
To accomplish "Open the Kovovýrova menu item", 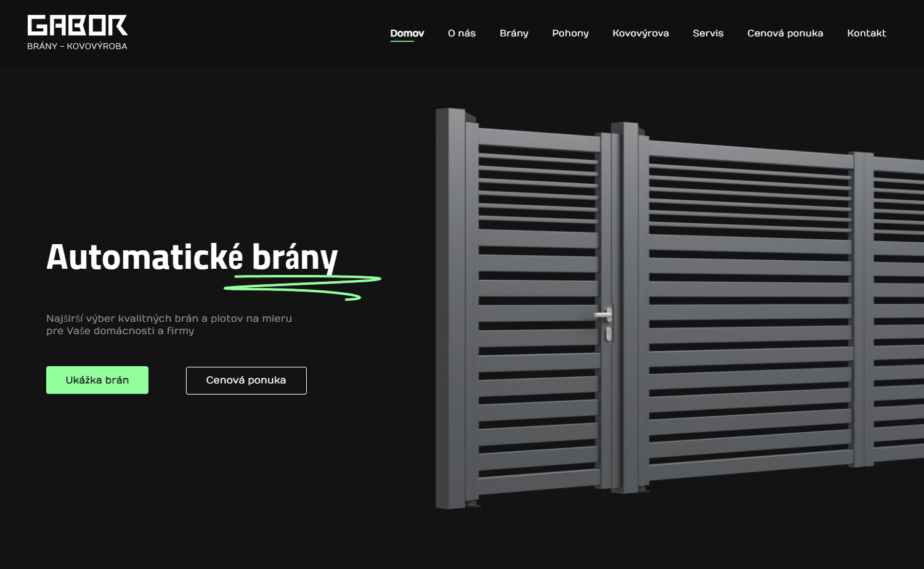I will pyautogui.click(x=641, y=33).
